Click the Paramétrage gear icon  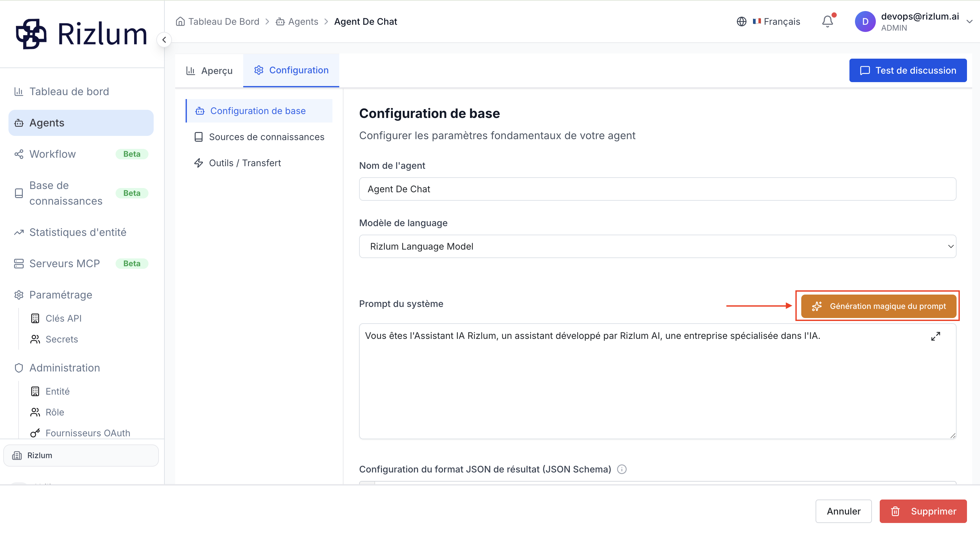[x=19, y=295]
